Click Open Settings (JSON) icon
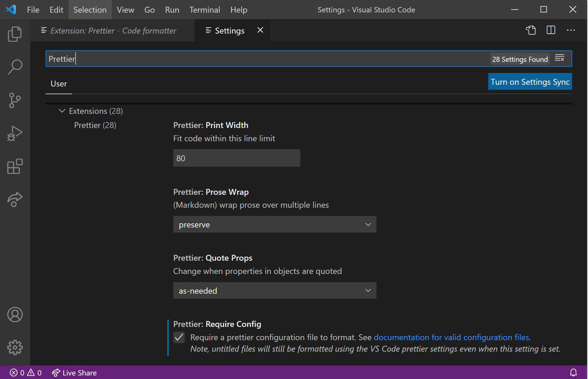This screenshot has width=588, height=379. [531, 30]
